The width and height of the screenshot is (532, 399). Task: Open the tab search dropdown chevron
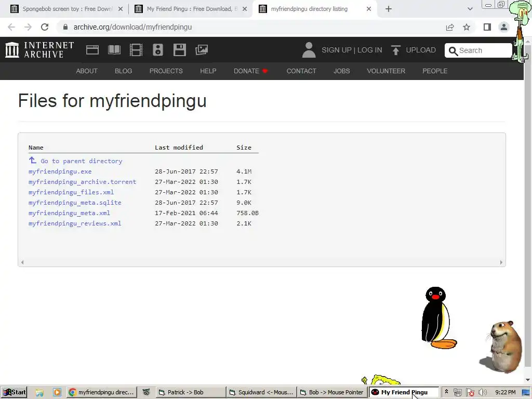tap(470, 9)
